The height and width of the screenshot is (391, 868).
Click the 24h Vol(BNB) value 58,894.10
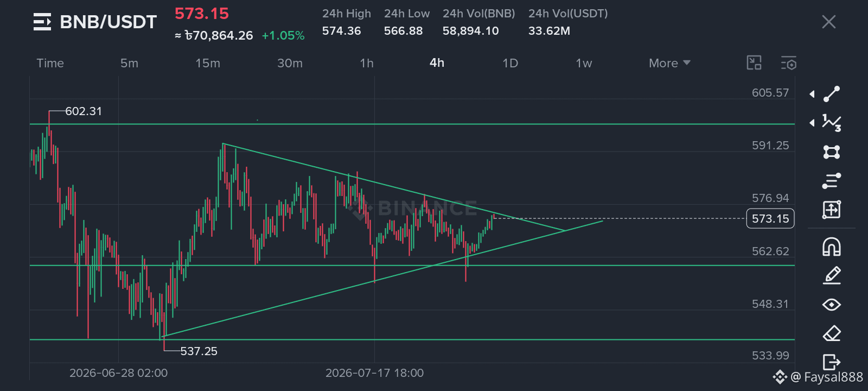point(470,31)
